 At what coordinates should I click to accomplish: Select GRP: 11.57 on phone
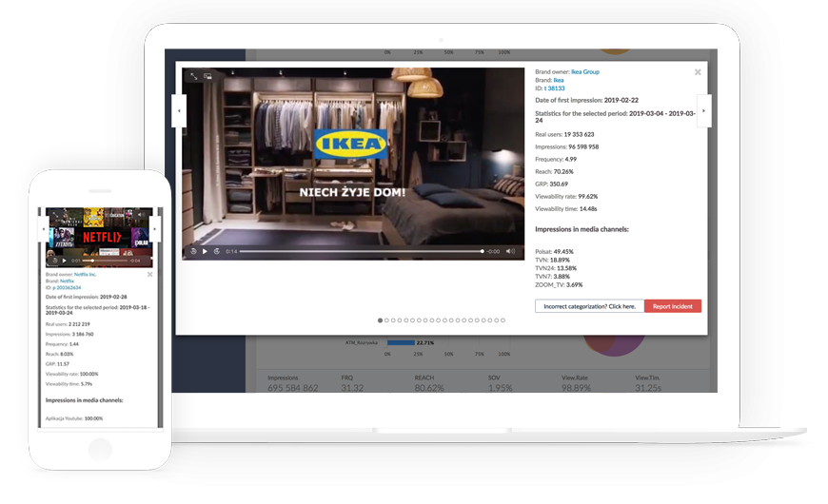[x=57, y=364]
